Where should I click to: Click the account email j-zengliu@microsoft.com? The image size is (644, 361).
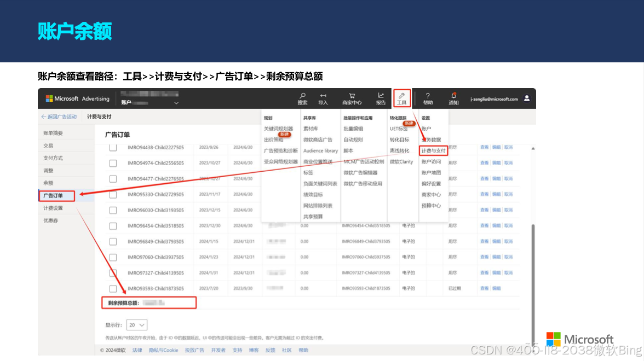point(494,99)
